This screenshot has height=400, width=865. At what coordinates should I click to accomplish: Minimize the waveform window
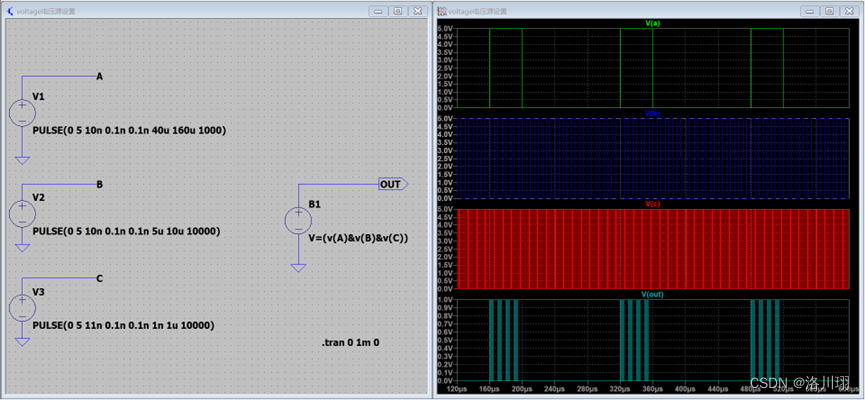(810, 11)
